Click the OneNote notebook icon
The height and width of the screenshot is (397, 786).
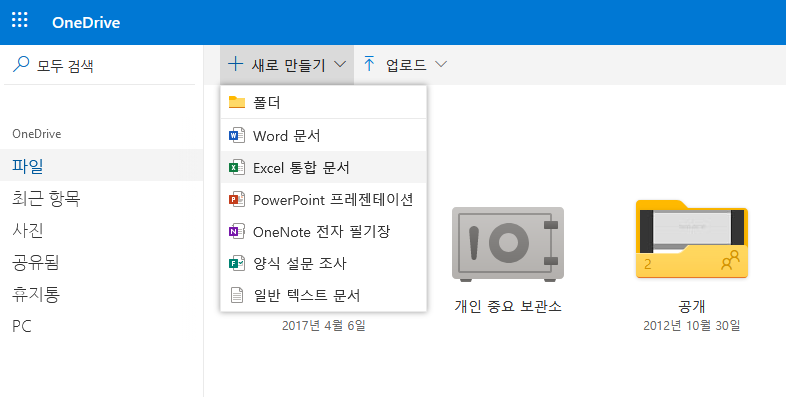point(237,231)
